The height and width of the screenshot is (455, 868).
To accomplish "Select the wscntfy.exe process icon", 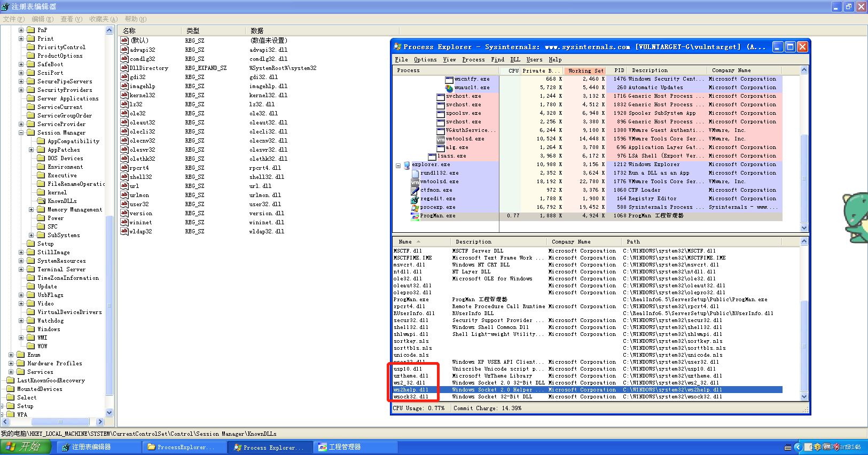I will 449,79.
